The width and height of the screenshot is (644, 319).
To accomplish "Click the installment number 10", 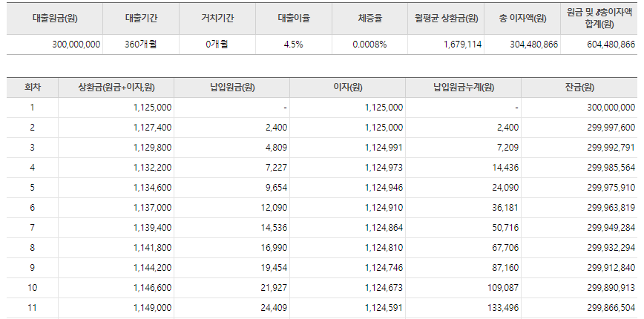I will click(33, 288).
